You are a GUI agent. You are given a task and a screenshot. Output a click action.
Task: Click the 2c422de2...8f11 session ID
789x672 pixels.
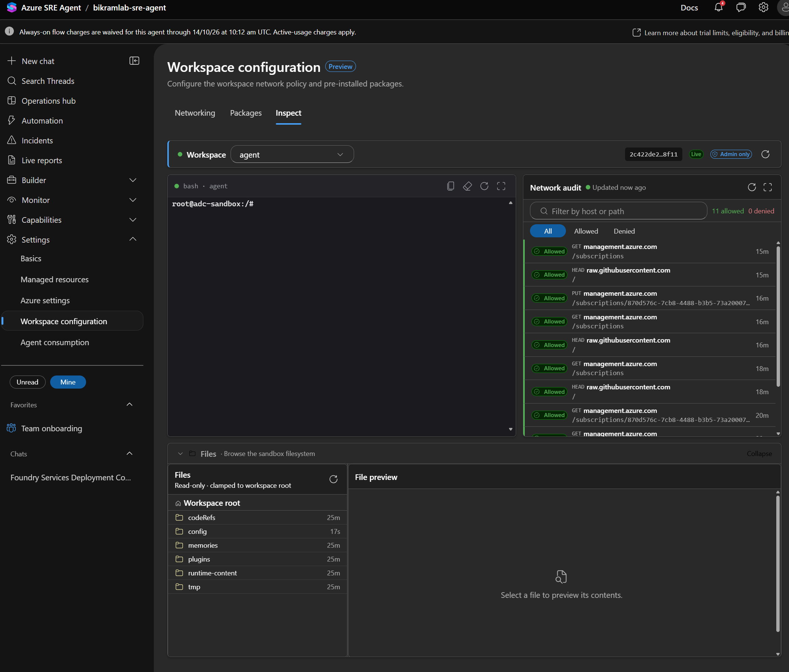654,154
